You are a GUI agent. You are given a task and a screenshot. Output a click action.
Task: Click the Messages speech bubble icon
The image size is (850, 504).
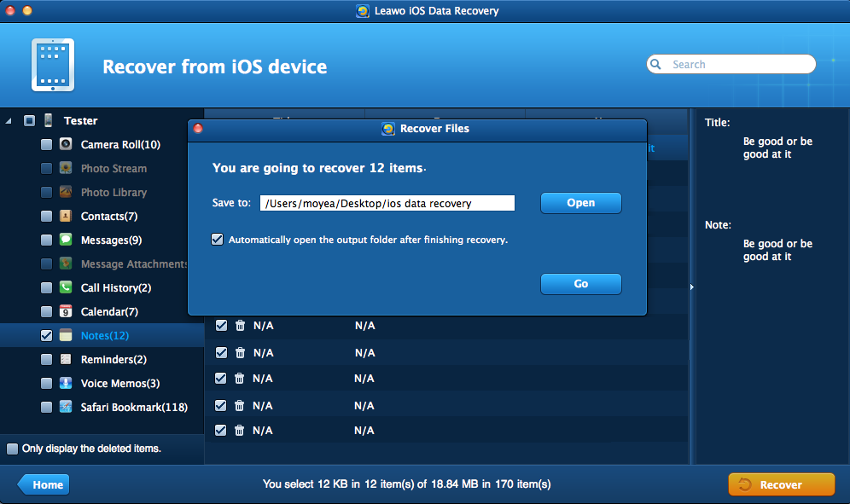click(x=66, y=240)
